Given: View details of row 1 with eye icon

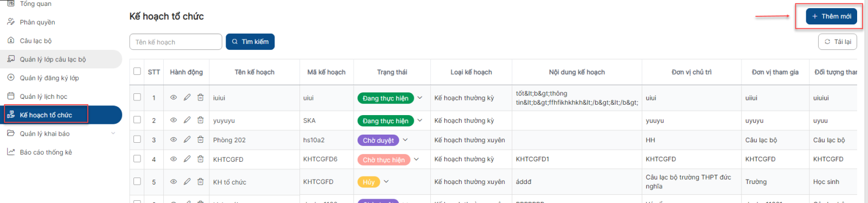Looking at the screenshot, I should click(x=174, y=98).
